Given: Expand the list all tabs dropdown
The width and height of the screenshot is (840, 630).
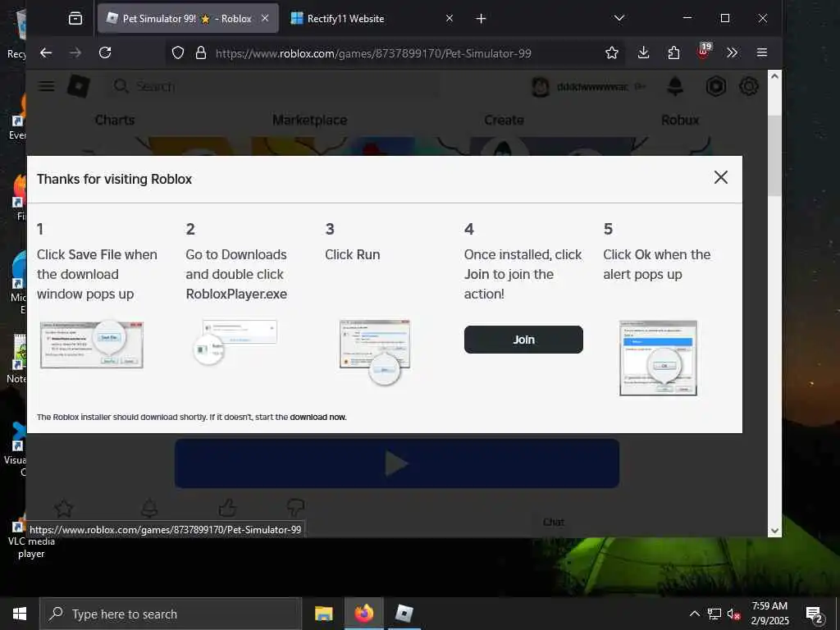Looking at the screenshot, I should coord(619,18).
